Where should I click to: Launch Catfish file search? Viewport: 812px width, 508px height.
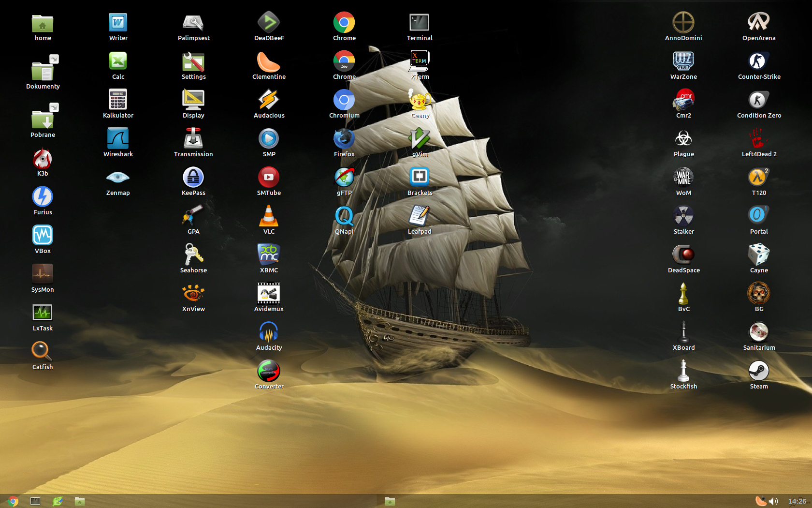pos(43,352)
